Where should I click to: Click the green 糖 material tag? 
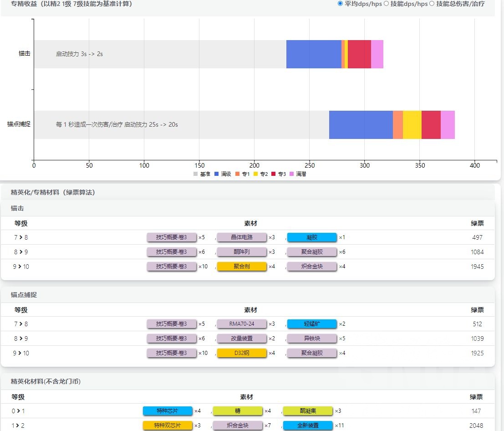pyautogui.click(x=238, y=411)
